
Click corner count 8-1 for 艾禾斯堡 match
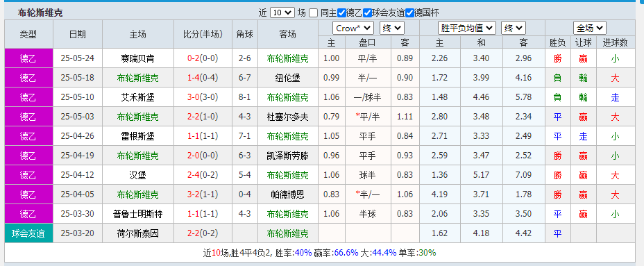point(245,97)
